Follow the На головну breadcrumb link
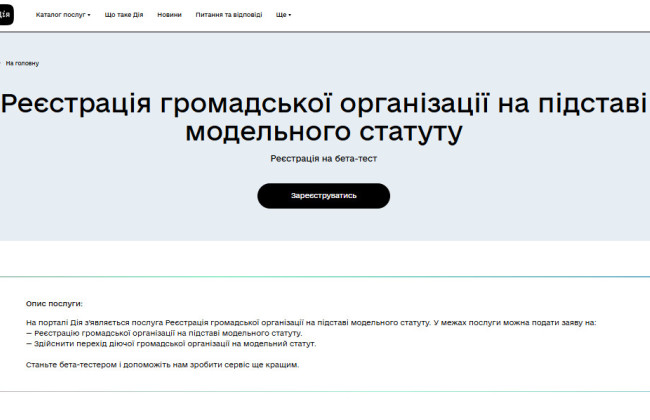 22,63
